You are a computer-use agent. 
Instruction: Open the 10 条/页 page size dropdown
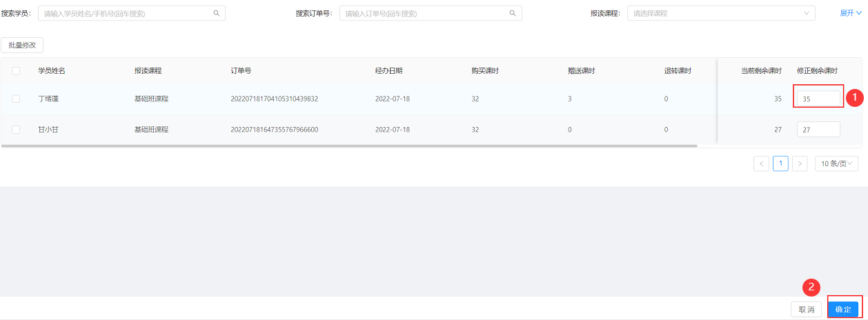pyautogui.click(x=837, y=163)
